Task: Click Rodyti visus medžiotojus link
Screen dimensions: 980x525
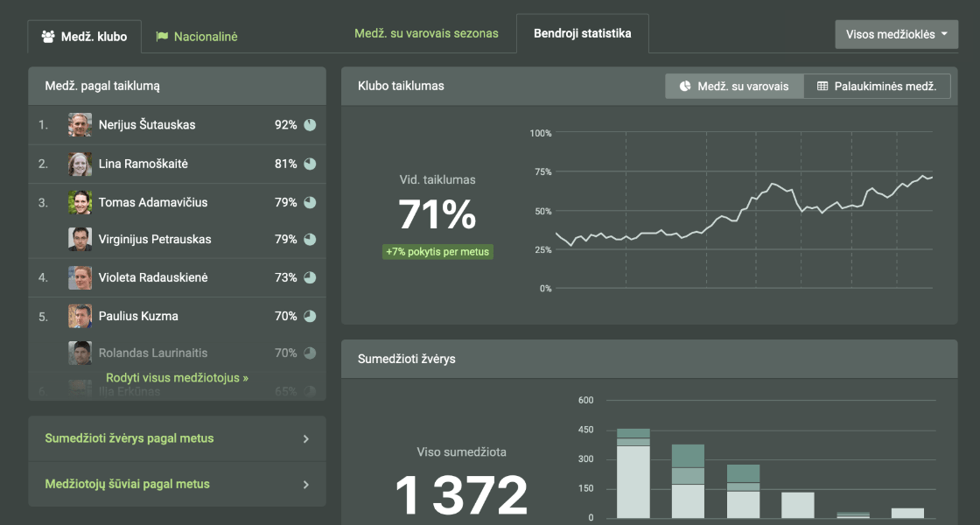Action: click(177, 378)
